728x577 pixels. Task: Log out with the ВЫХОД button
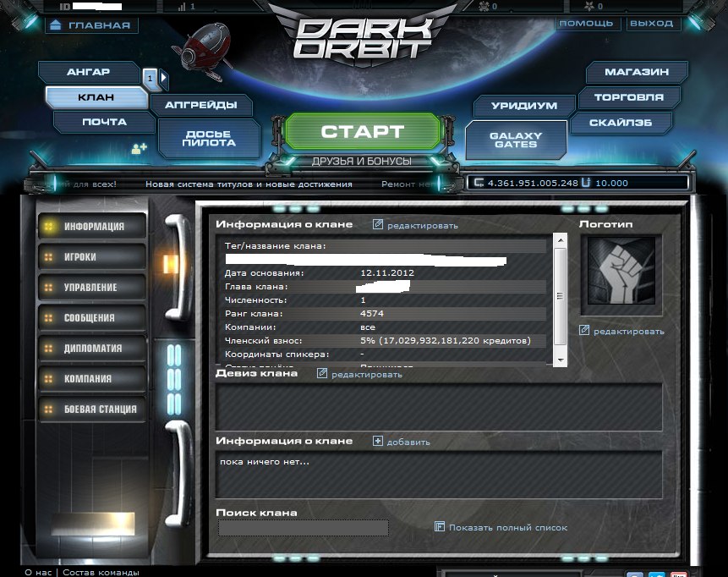[x=652, y=23]
